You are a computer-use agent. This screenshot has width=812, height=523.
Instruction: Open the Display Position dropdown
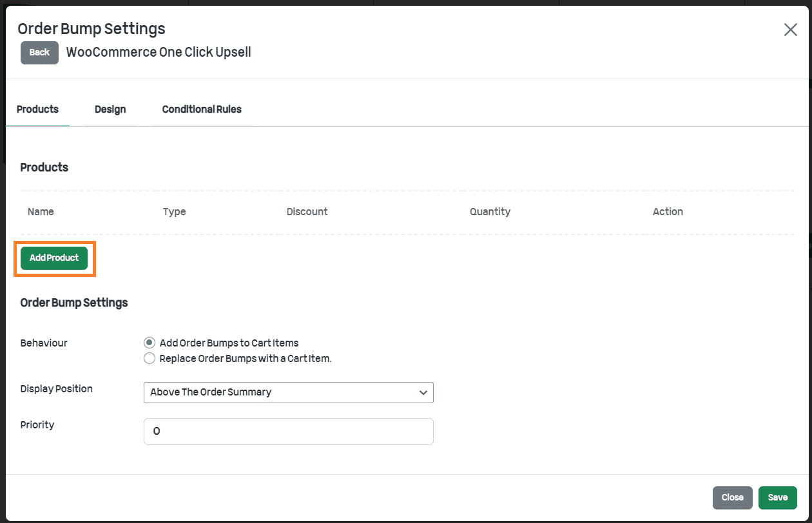(288, 392)
